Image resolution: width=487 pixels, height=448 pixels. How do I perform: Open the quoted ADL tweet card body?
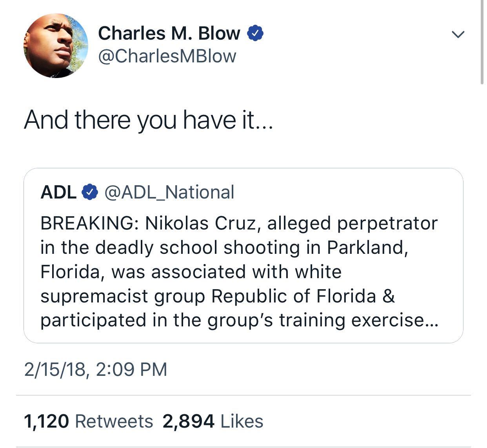(243, 271)
